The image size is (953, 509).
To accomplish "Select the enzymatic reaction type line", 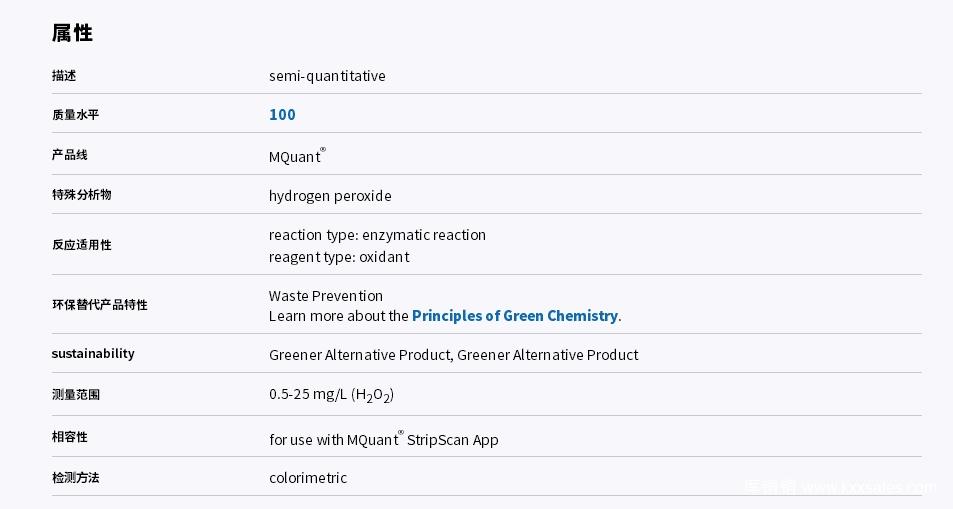I will (377, 235).
